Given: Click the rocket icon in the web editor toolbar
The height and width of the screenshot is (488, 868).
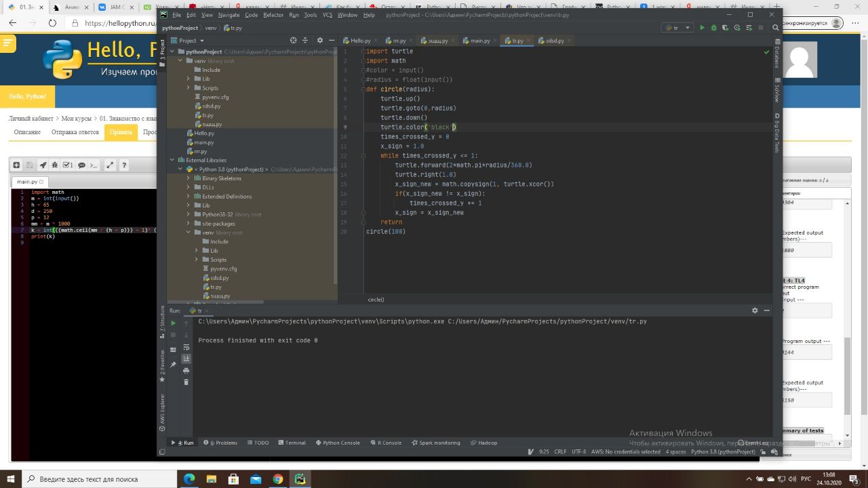Looking at the screenshot, I should (43, 165).
